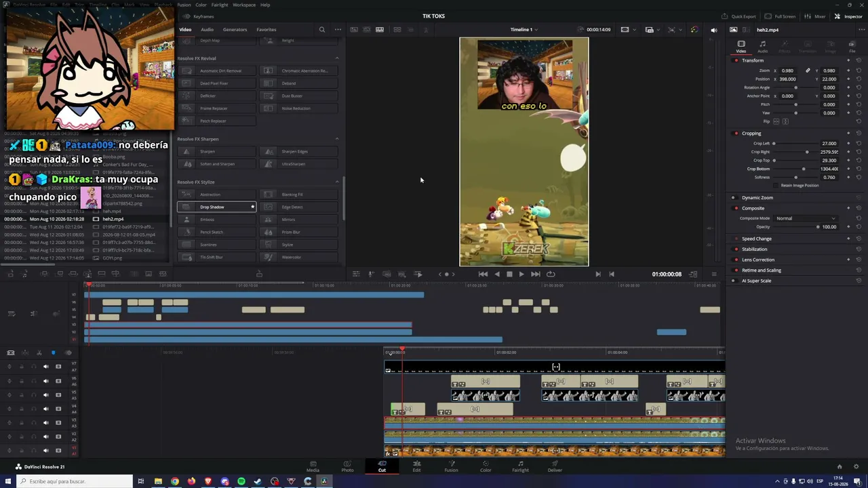Add a keyframe for Transform
This screenshot has height=488, width=868.
848,60
